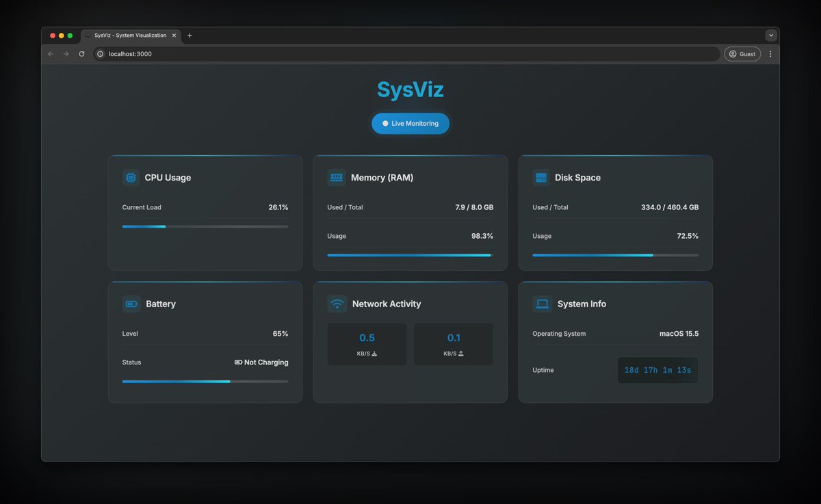Viewport: 821px width, 504px height.
Task: Click the 0.5 KB/S download tile
Action: pyautogui.click(x=367, y=345)
